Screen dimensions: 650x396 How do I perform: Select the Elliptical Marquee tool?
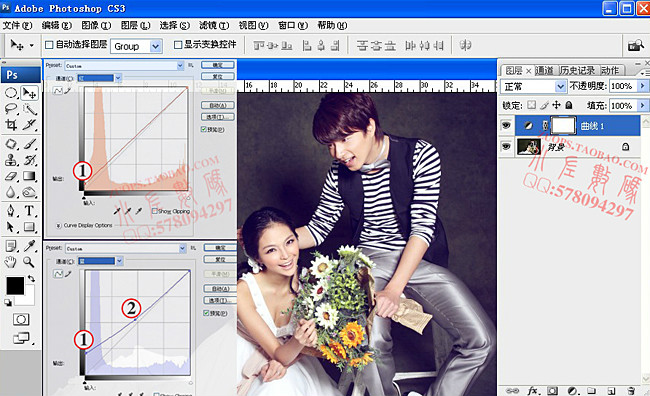pos(11,93)
